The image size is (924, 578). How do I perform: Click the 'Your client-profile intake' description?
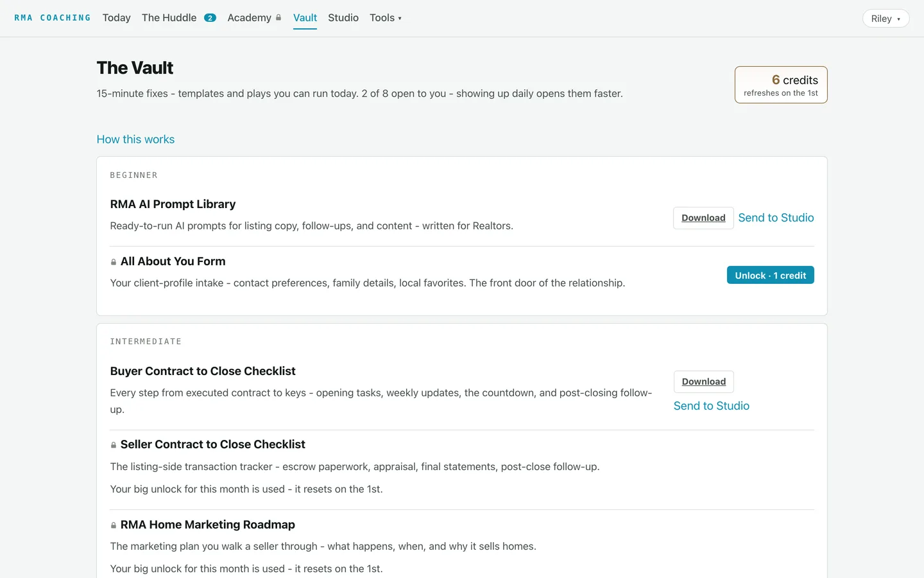(368, 283)
